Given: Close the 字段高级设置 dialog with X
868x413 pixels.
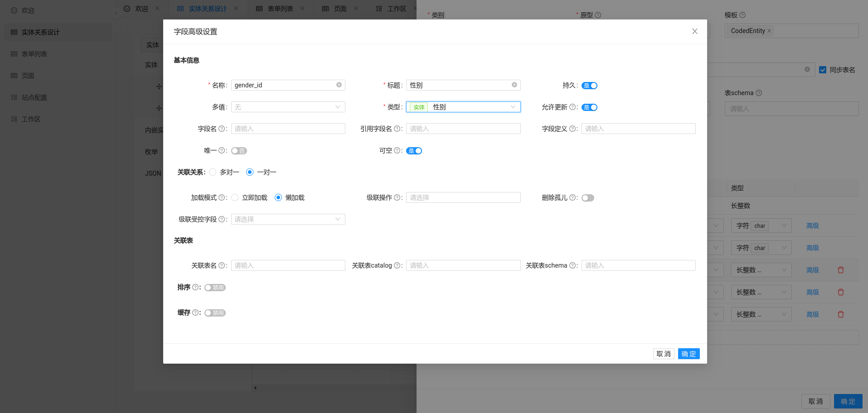Looking at the screenshot, I should [x=694, y=31].
